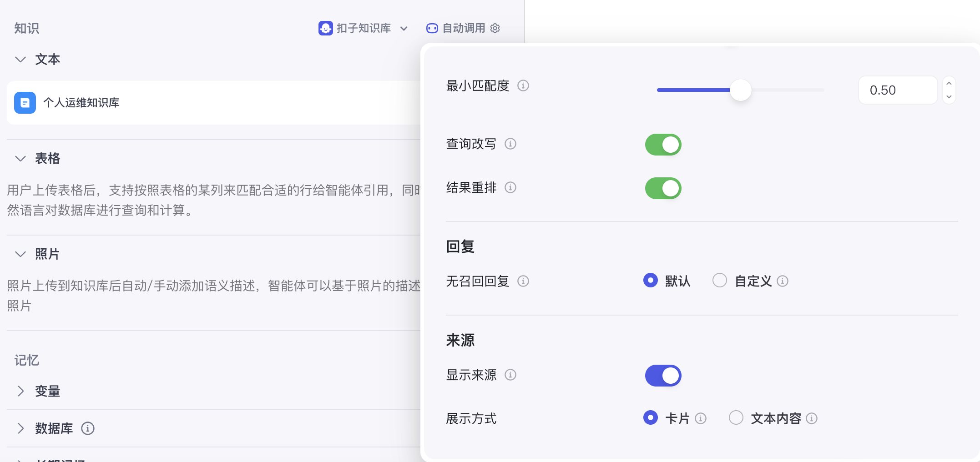Collapse the 照片 section

pos(20,254)
